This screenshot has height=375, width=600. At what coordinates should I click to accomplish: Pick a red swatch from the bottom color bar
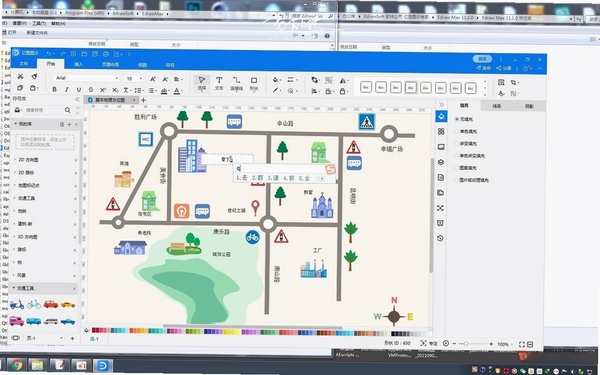pos(95,330)
